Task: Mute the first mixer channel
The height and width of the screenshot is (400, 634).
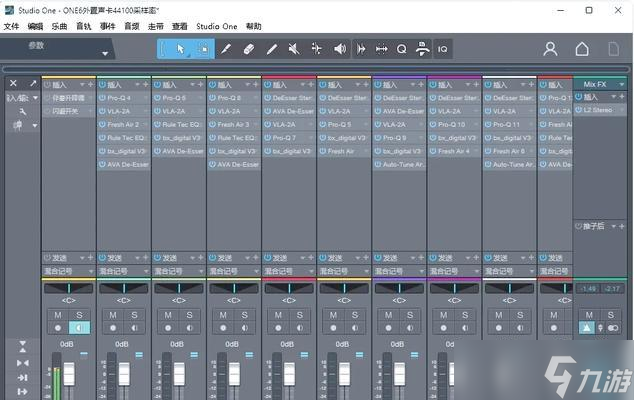Action: point(58,315)
